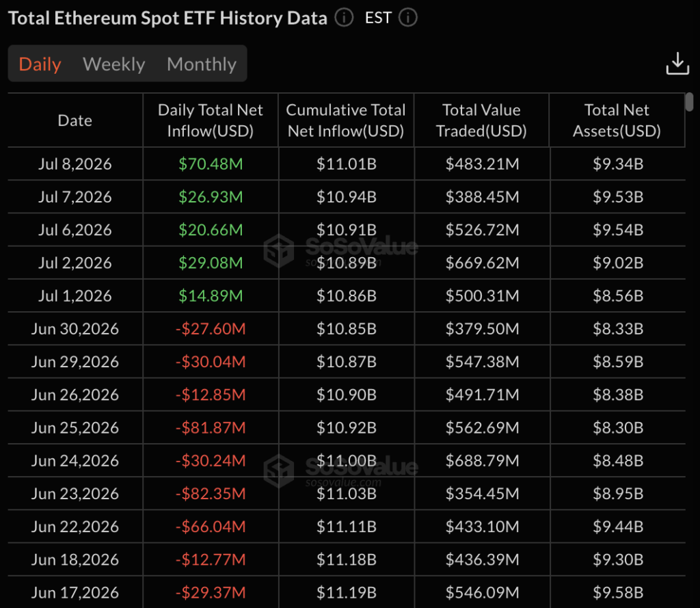The image size is (700, 608).
Task: Select the Jun 25,2026 date cell
Action: (x=75, y=428)
